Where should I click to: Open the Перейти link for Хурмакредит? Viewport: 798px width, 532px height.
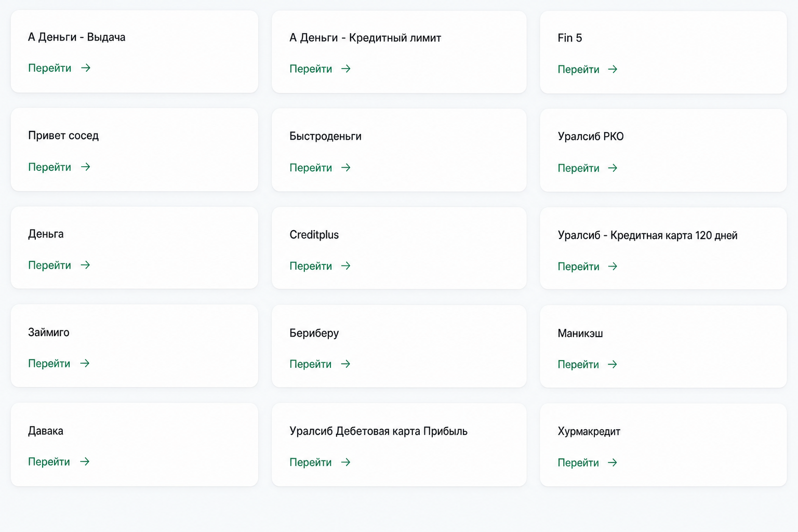point(578,463)
